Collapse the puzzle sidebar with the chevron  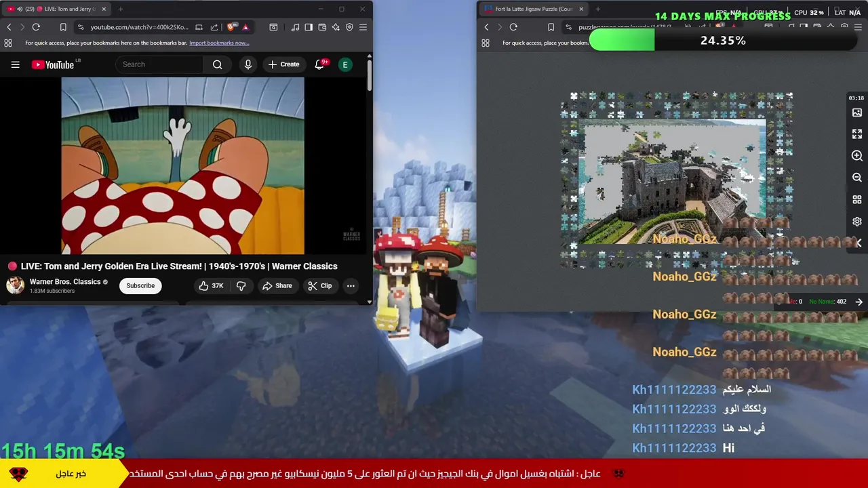point(859,243)
